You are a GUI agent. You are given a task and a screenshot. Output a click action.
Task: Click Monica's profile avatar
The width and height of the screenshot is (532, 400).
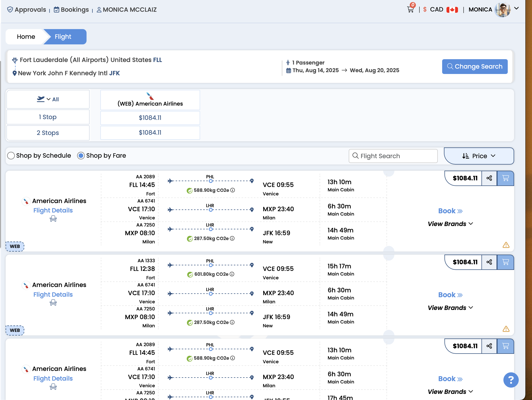tap(502, 10)
